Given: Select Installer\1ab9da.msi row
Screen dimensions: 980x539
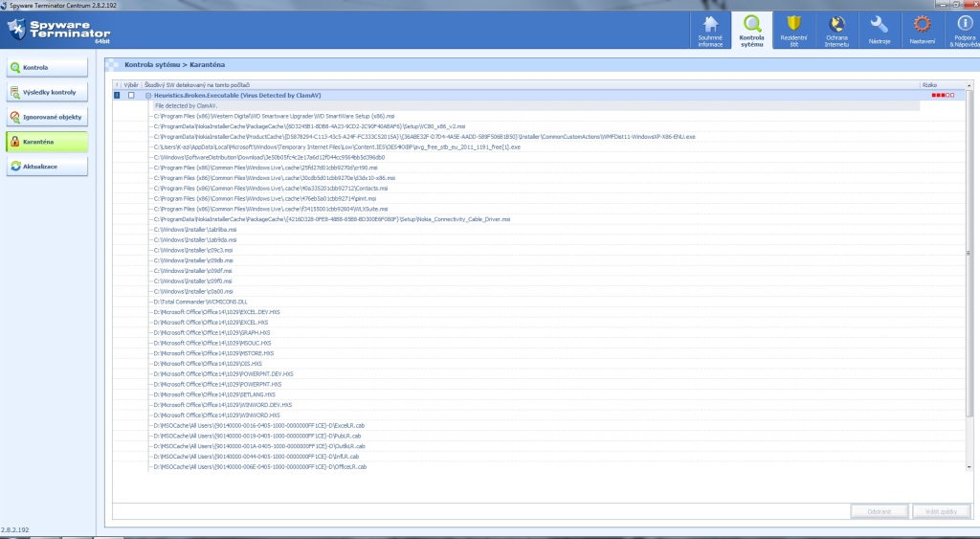Looking at the screenshot, I should click(x=195, y=239).
